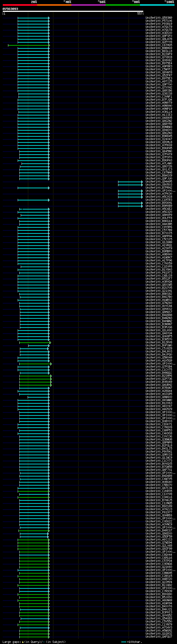177x644 pixels.
Task: Click hit label UniRef100_B2SMP6
Action: [159, 376]
